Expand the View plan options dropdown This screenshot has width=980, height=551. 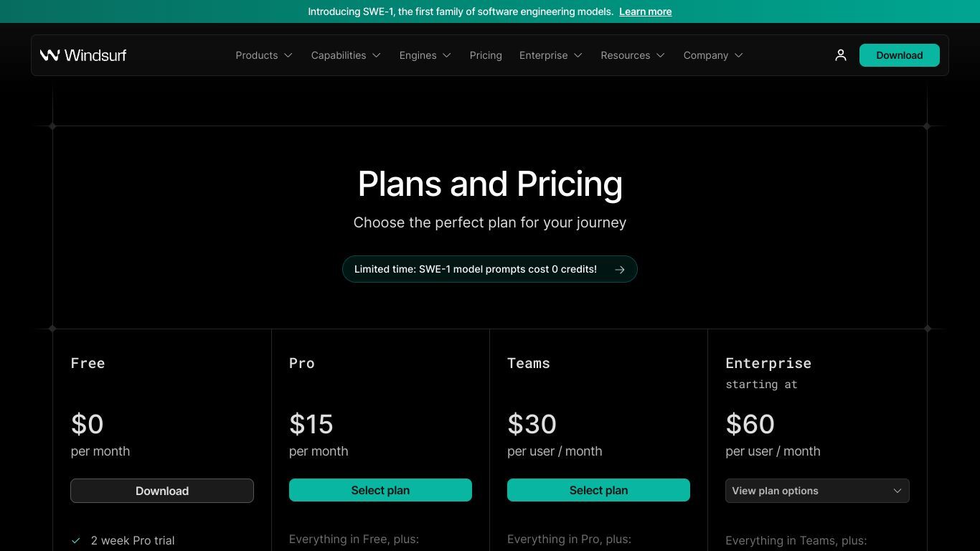817,491
